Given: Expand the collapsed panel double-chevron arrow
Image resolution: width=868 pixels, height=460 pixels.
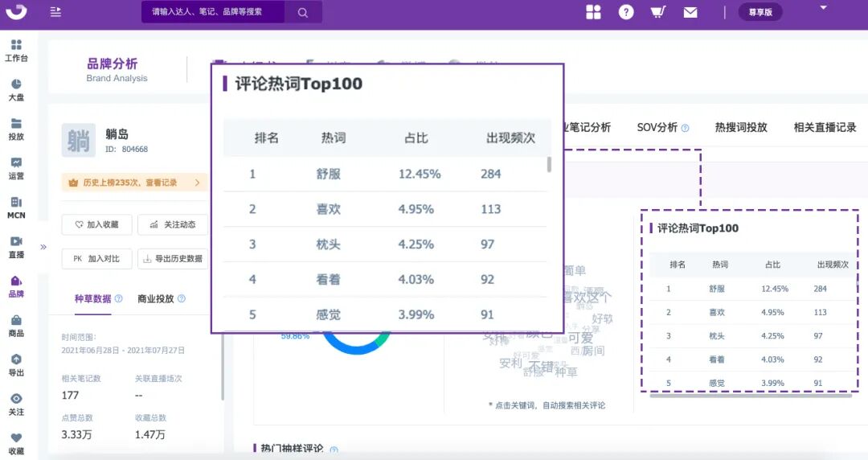Looking at the screenshot, I should (43, 247).
